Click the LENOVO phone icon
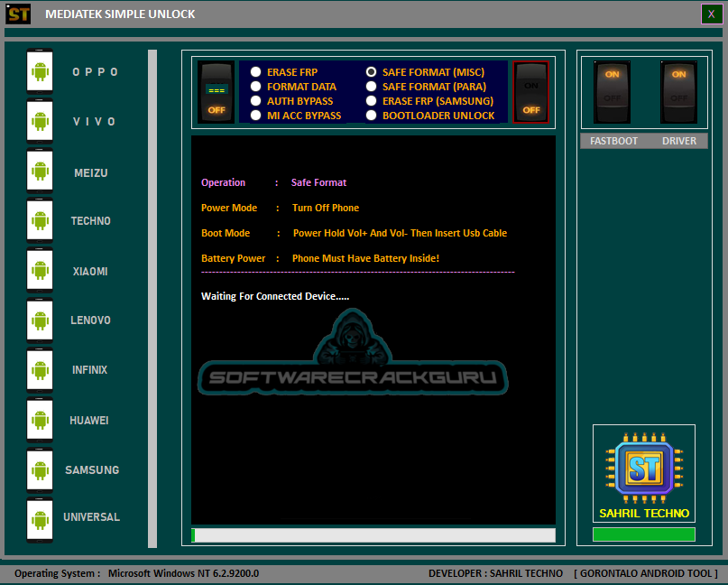The width and height of the screenshot is (728, 585). pos(40,320)
